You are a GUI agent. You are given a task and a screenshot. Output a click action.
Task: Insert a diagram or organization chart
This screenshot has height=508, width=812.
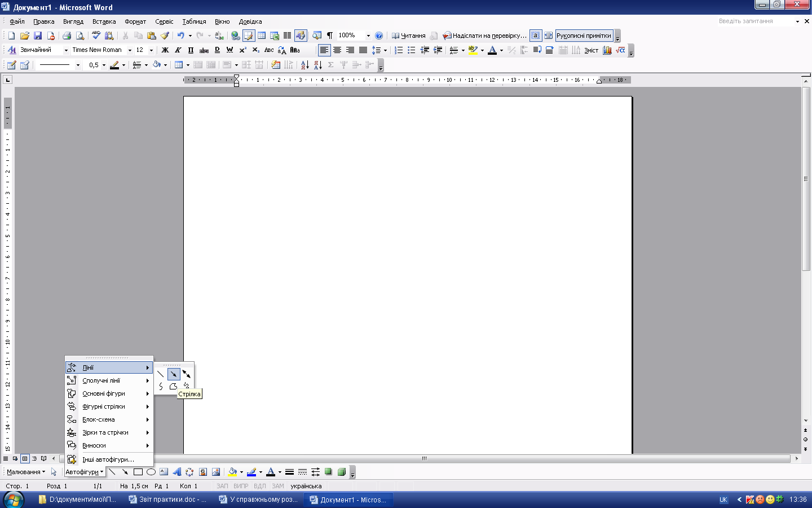click(x=190, y=472)
